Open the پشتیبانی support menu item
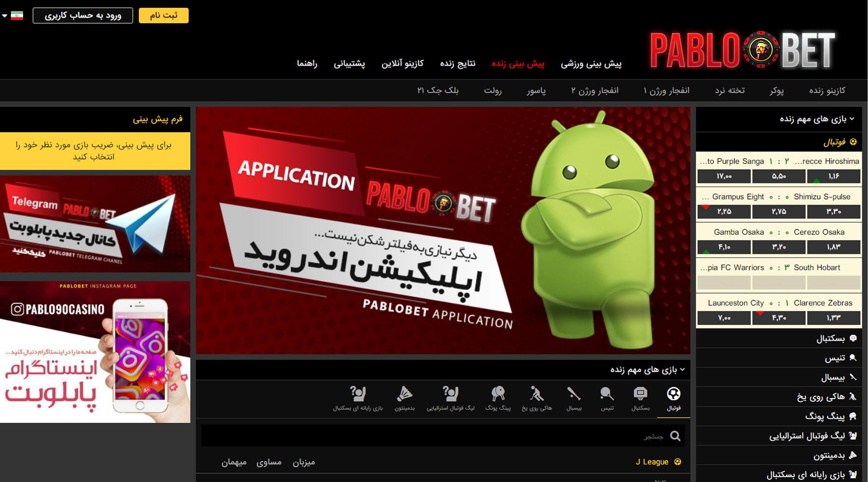868x482 pixels. pyautogui.click(x=350, y=64)
